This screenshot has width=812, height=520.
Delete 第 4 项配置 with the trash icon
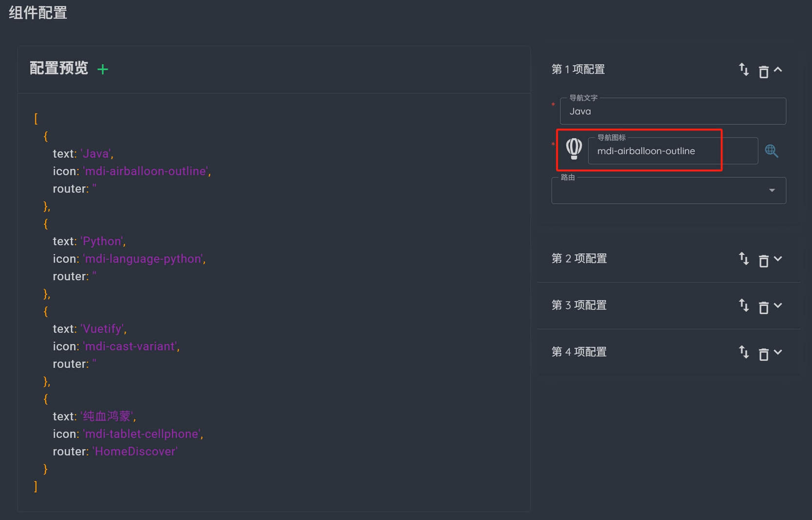pyautogui.click(x=764, y=354)
